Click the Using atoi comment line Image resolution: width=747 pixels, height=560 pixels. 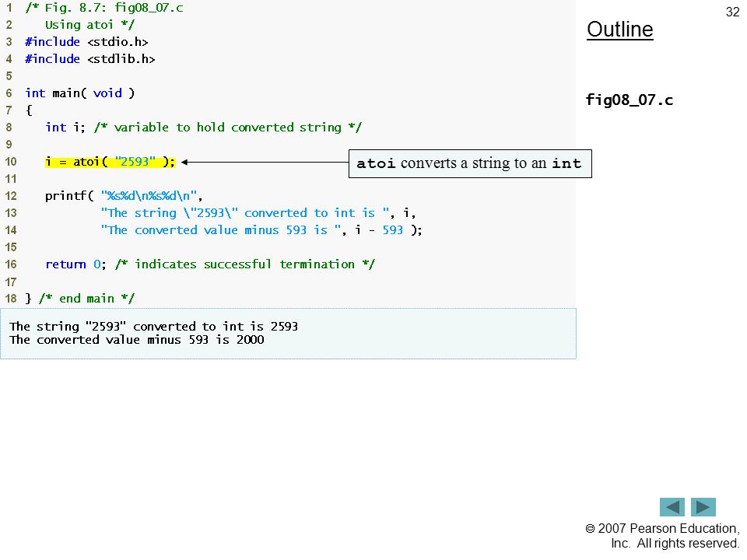click(89, 25)
